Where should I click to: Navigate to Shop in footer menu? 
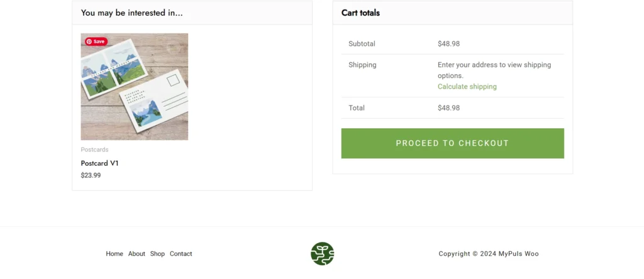(157, 254)
